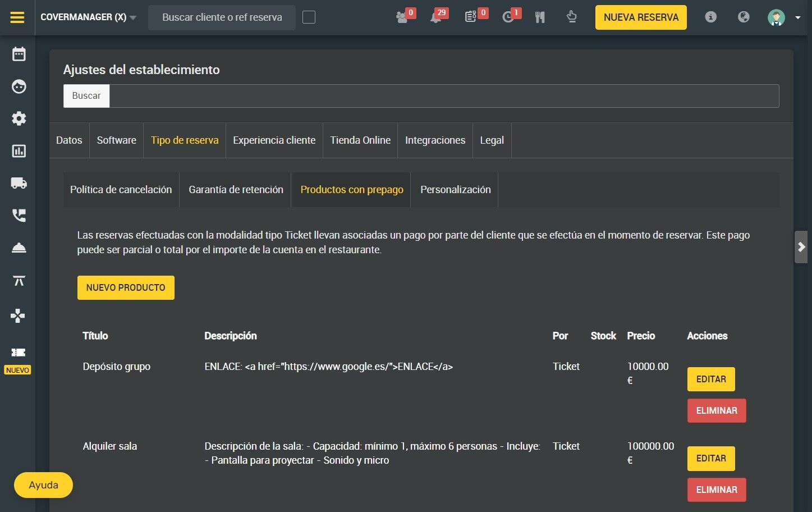This screenshot has height=512, width=812.
Task: Open the hamburger menu icon
Action: pos(17,17)
